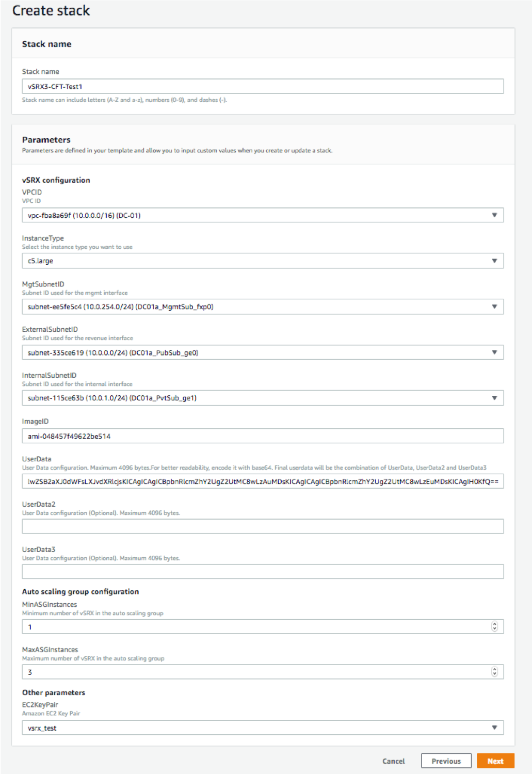The height and width of the screenshot is (774, 532).
Task: Click the Stack name text field
Action: (x=262, y=86)
